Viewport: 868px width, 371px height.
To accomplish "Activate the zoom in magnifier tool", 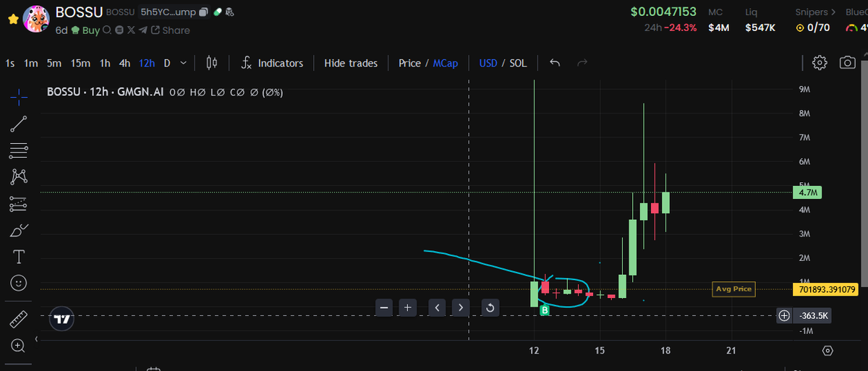I will tap(20, 345).
